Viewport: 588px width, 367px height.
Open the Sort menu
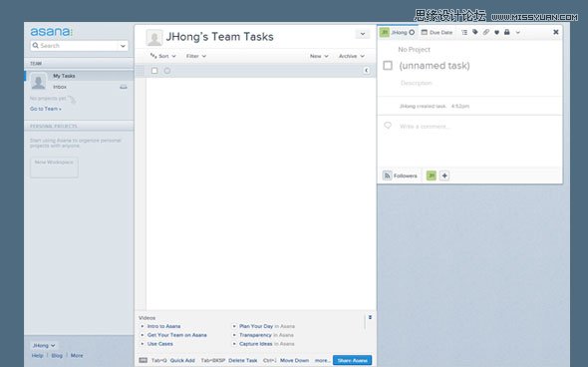coord(162,56)
